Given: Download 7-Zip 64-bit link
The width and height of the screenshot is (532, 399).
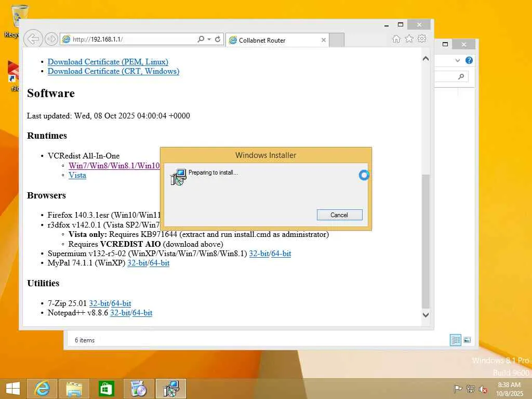Looking at the screenshot, I should pyautogui.click(x=121, y=303).
